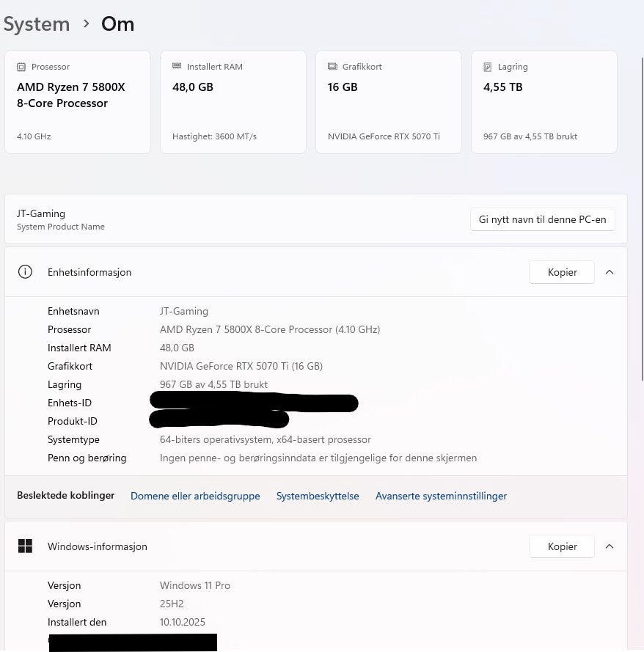The width and height of the screenshot is (644, 652).
Task: Click the Lagring card disk icon
Action: click(488, 67)
